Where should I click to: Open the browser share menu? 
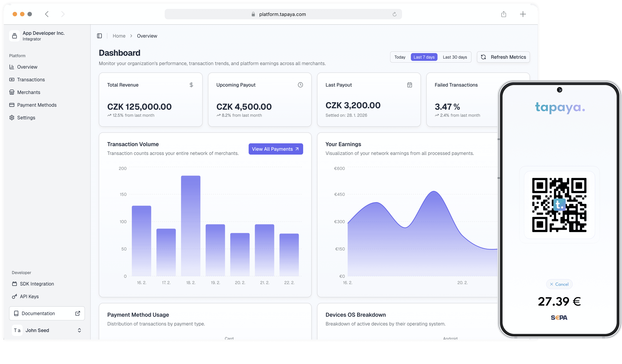click(504, 14)
